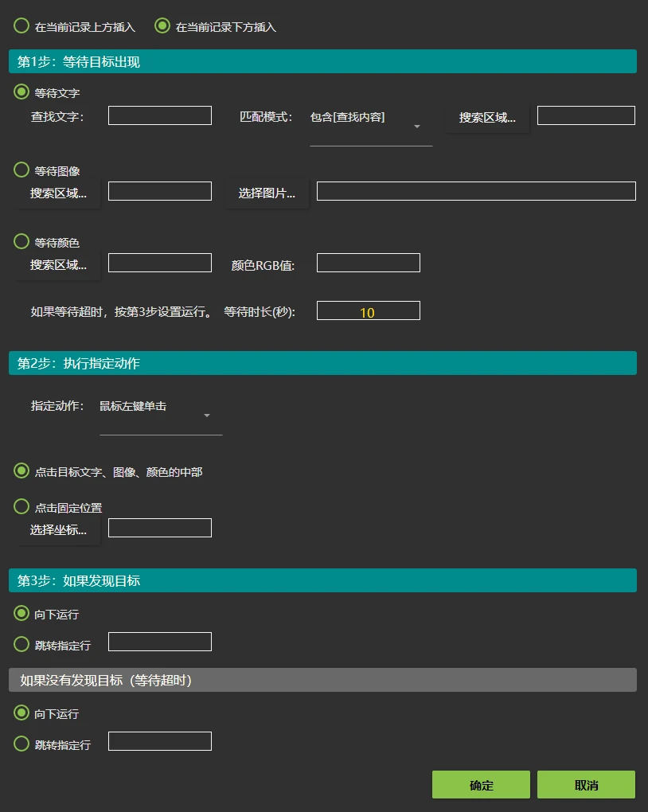Screen dimensions: 648x812
Task: Click 搜索区域... button under 等待图像
Action: coord(59,193)
